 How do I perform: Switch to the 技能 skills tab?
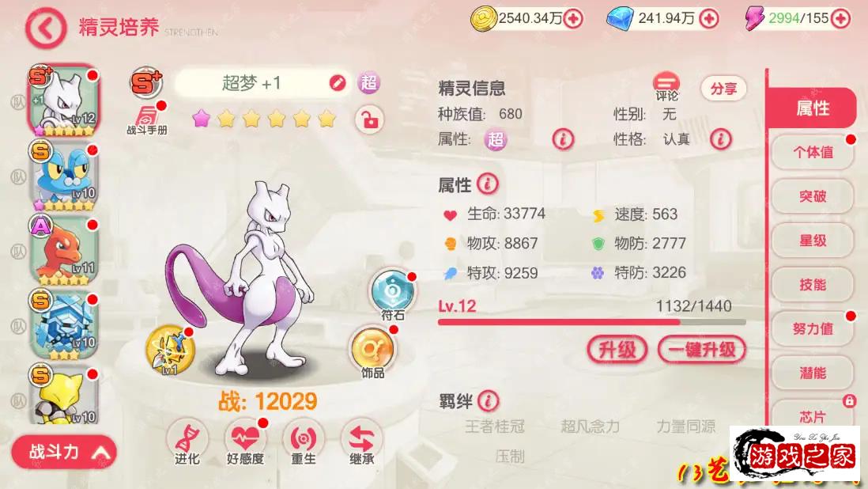pos(813,285)
